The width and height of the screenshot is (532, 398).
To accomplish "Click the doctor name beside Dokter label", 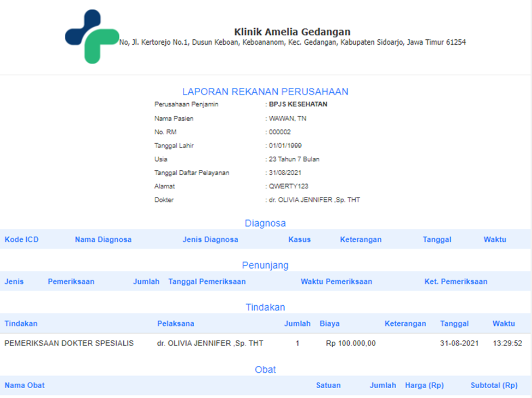I will coord(314,200).
